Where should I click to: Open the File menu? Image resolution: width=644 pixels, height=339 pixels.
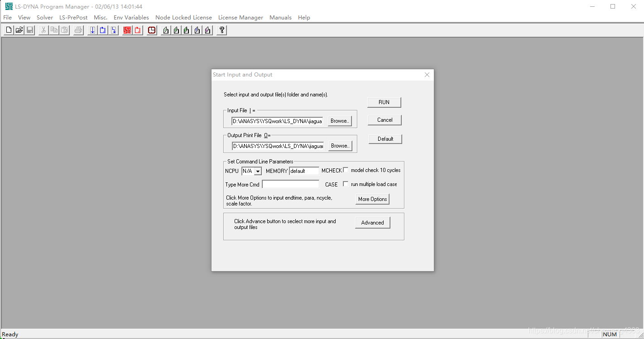(x=7, y=17)
